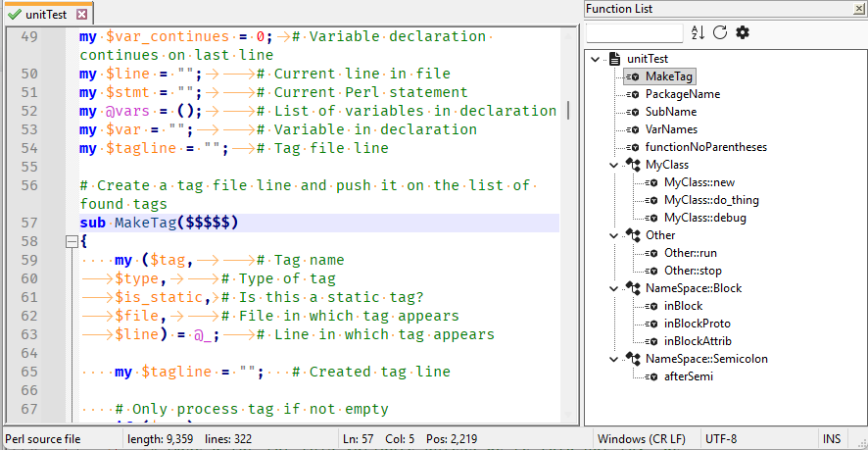The height and width of the screenshot is (450, 868).
Task: Sort functions alphabetically with A-Z button
Action: coord(698,33)
